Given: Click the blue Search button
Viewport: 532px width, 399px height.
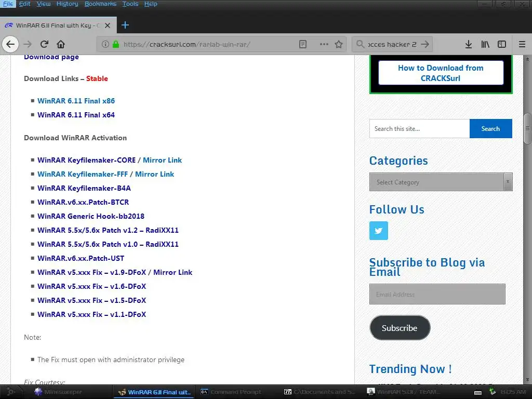Looking at the screenshot, I should pyautogui.click(x=490, y=129).
